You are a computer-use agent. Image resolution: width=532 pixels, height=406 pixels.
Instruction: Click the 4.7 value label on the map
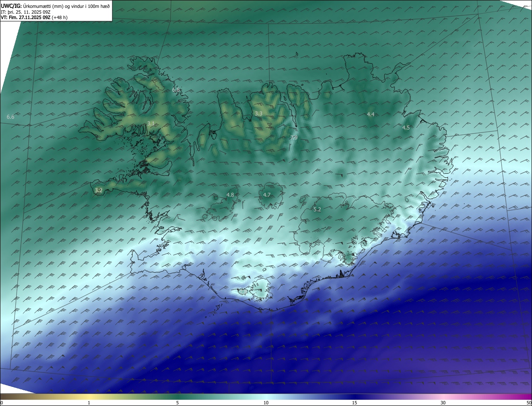pos(267,195)
